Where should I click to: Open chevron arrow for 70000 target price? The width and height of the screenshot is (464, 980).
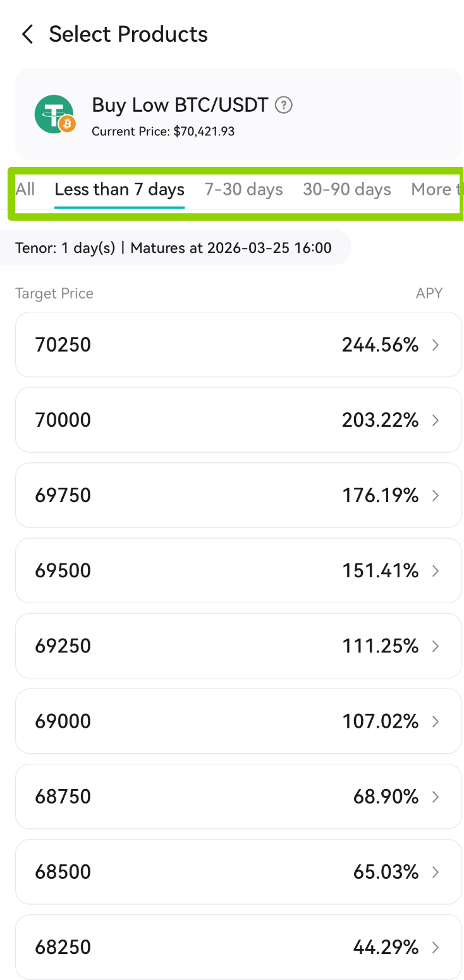436,420
